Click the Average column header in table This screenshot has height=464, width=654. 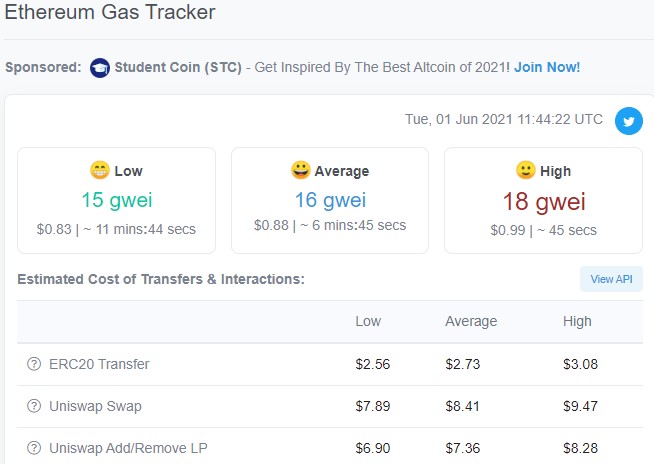(471, 321)
